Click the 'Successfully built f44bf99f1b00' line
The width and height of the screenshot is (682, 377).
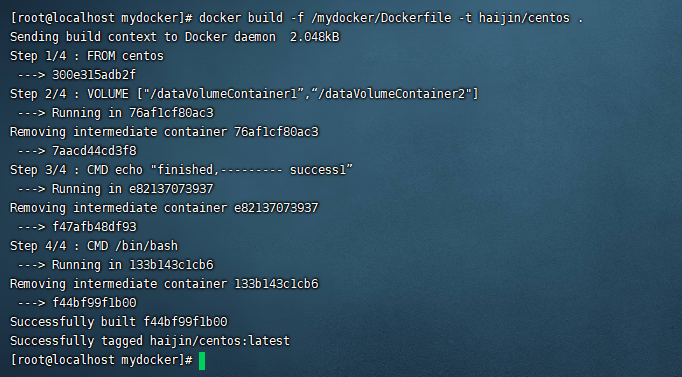[118, 322]
